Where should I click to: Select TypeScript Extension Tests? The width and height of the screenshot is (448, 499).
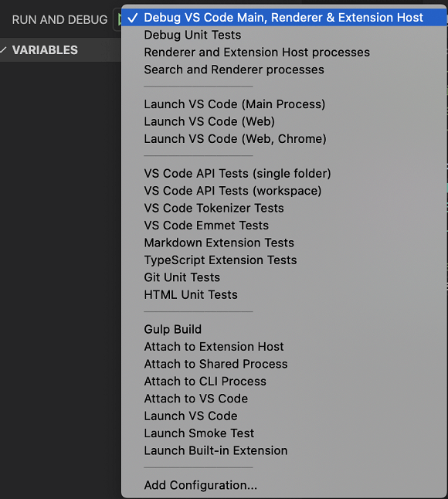(284, 260)
